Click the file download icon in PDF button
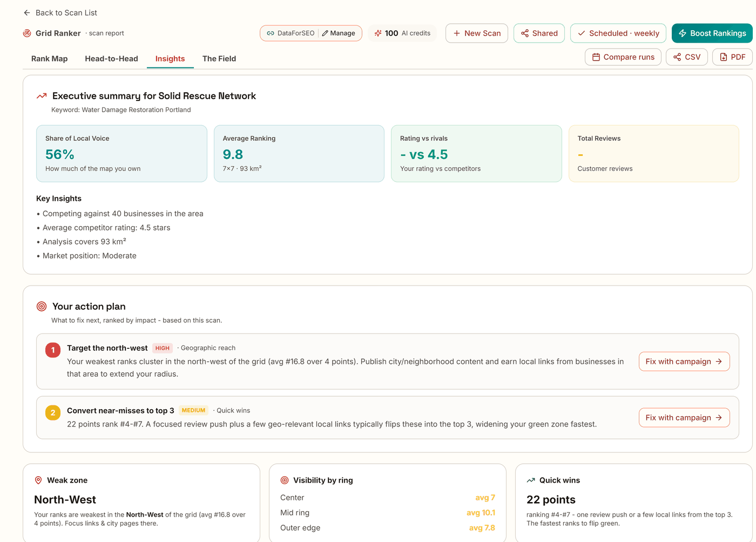 coord(724,57)
